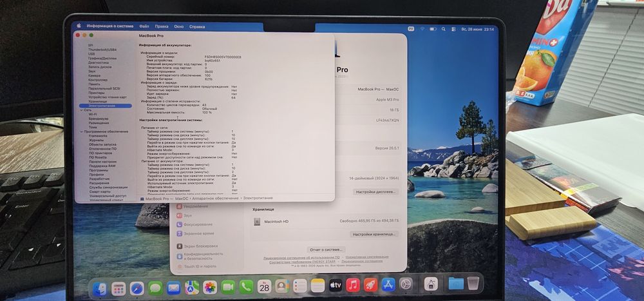This screenshot has height=301, width=644.
Task: Open Screen Time icon in Settings sidebar
Action: (179, 233)
